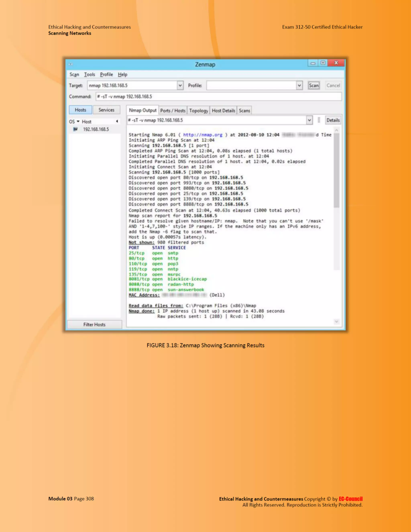Click the 'Nmap done:' text
Viewport: 411px width, 532px height.
click(141, 311)
